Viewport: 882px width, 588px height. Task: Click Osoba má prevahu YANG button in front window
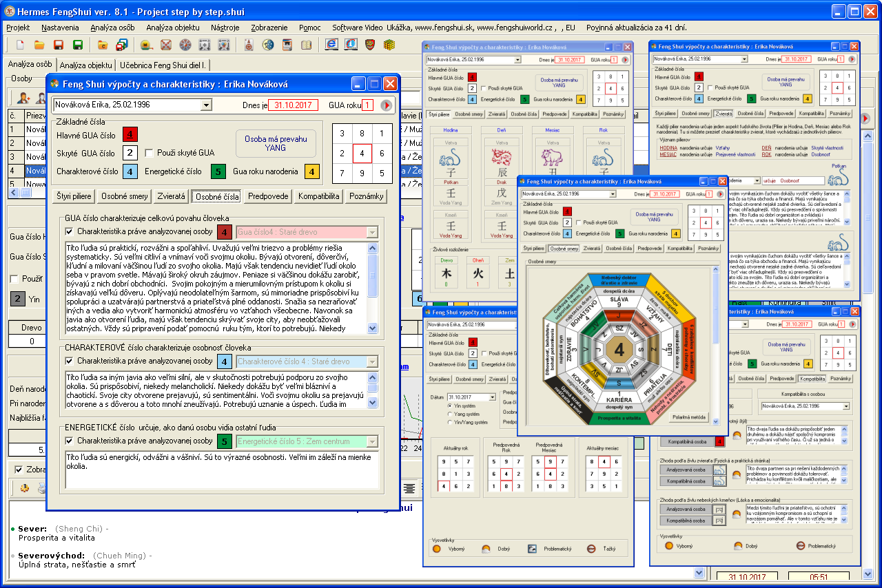click(x=276, y=143)
